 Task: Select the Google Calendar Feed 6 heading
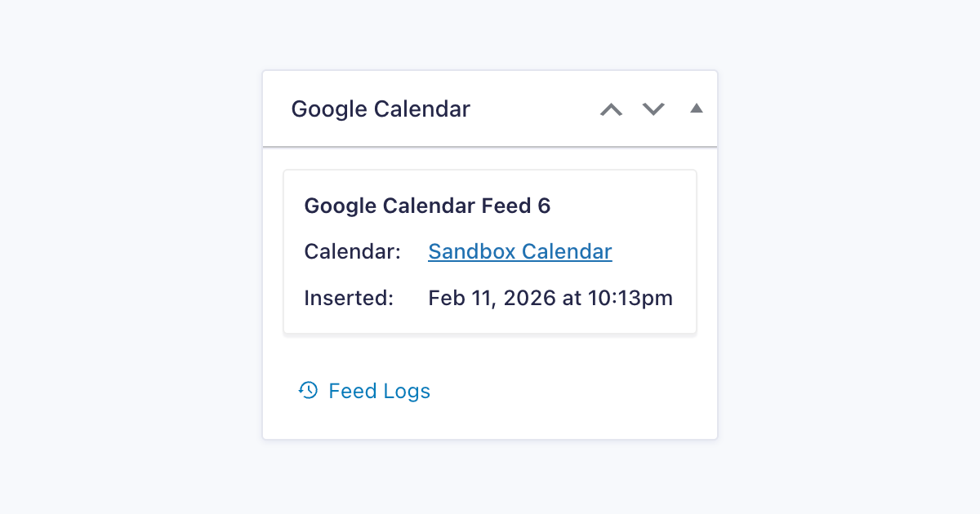[x=427, y=206]
